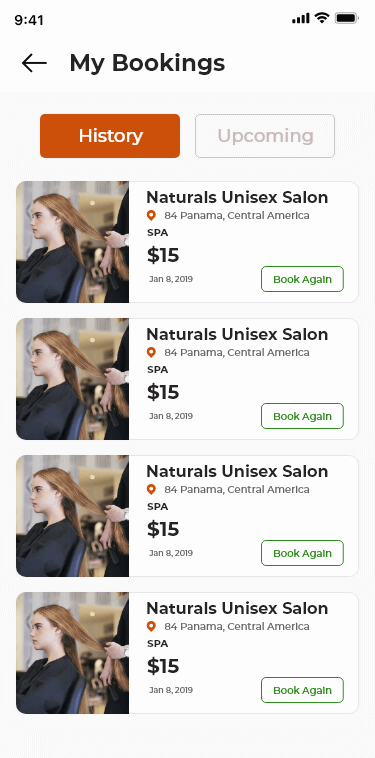Image resolution: width=375 pixels, height=758 pixels.
Task: Book Again on the fourth salon booking
Action: (x=303, y=690)
